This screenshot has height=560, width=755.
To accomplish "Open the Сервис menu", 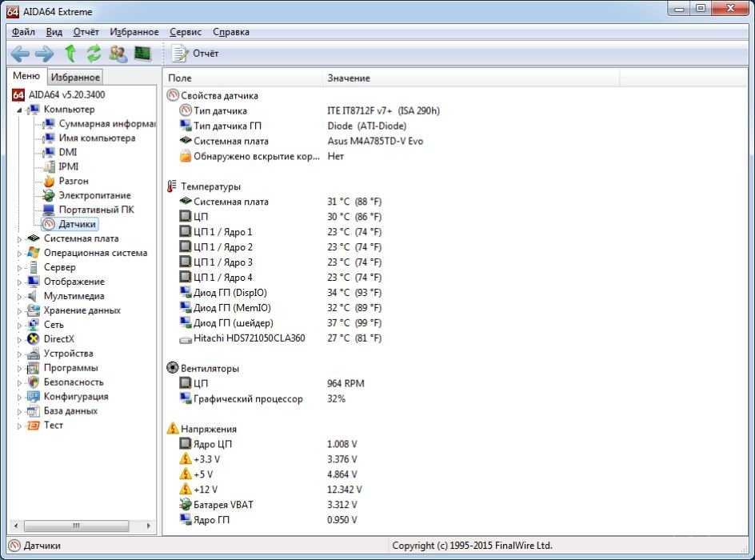I will coord(186,32).
